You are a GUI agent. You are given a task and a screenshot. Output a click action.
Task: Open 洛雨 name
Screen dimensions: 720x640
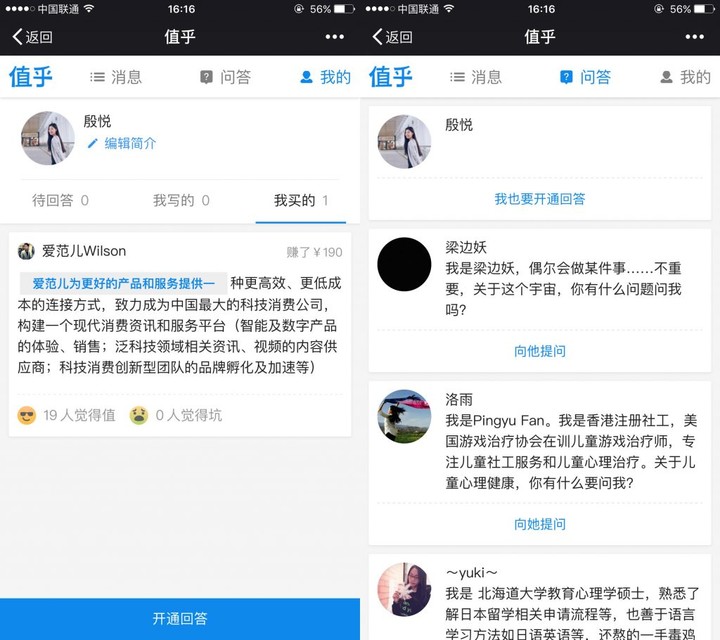(x=459, y=399)
